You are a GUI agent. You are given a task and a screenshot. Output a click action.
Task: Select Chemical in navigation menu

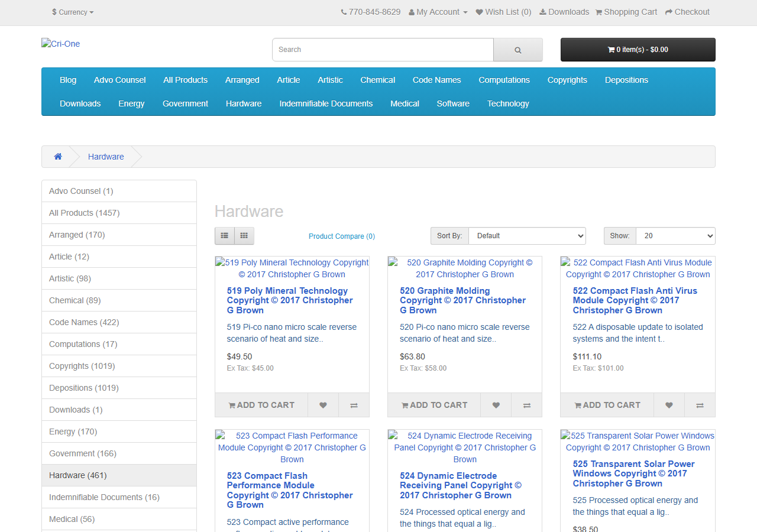378,80
